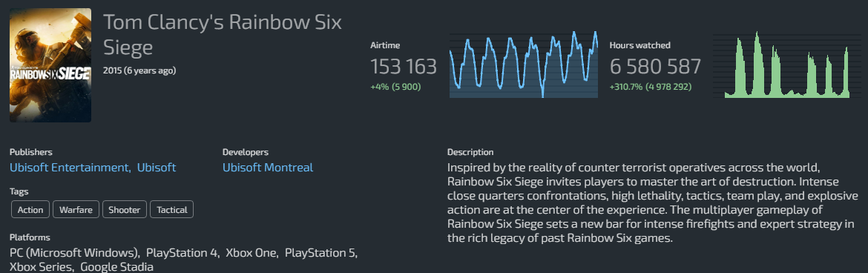
Task: Open the Ubisoft Montreal developer link
Action: 267,167
